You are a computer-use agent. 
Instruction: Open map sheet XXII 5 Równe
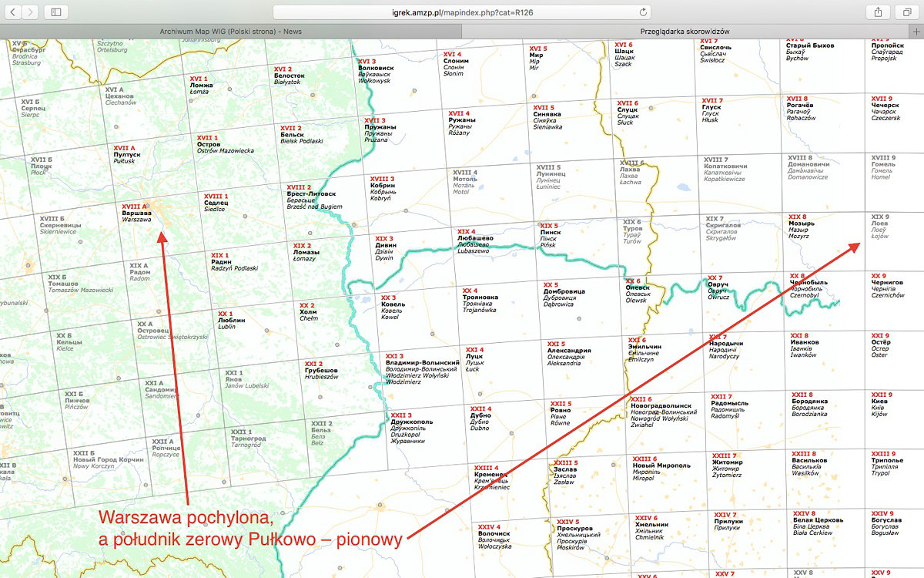coord(560,410)
